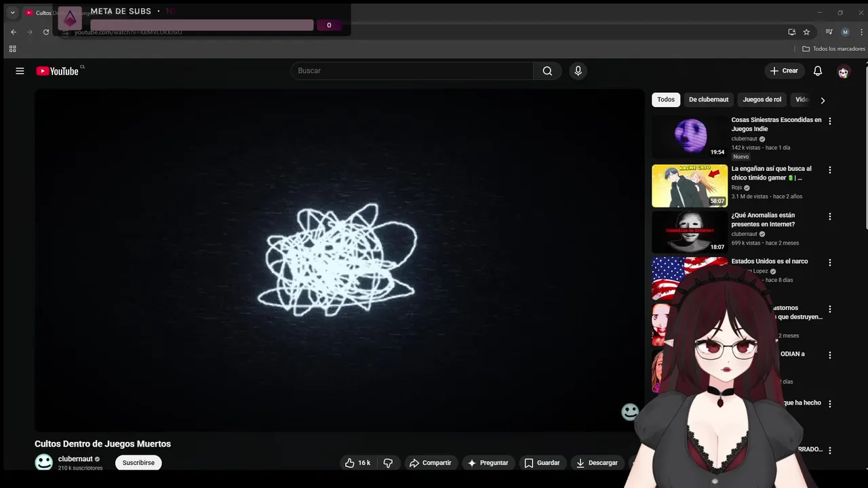Open Chrome profile M avatar

tap(845, 32)
